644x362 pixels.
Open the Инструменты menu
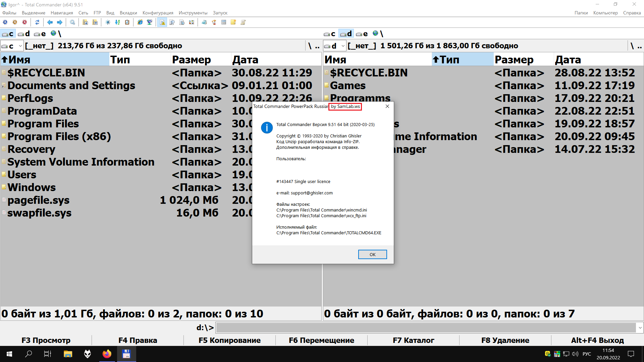click(193, 13)
